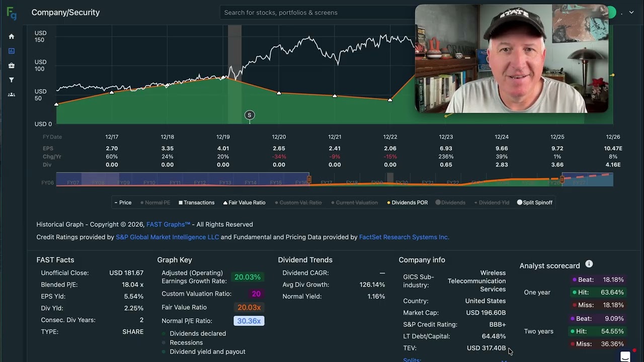Click the Custom Valuation Ratio 20 swatch
The image size is (644, 362).
click(256, 294)
